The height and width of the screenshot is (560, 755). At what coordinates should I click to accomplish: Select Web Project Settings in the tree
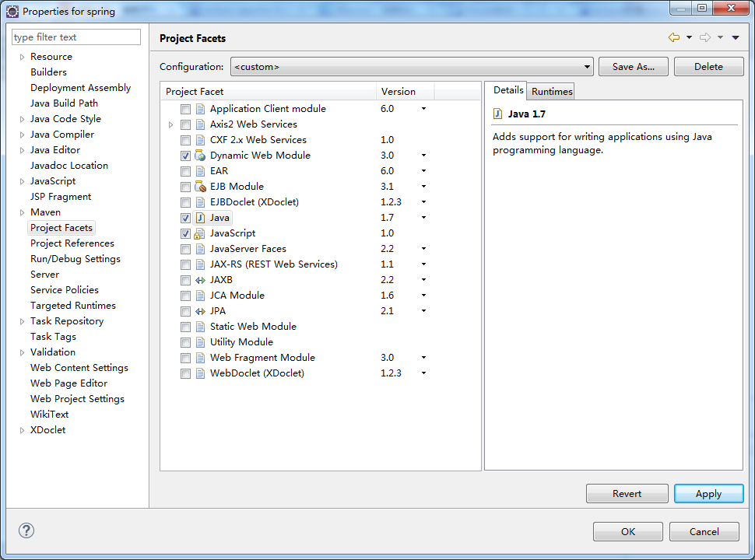coord(77,399)
